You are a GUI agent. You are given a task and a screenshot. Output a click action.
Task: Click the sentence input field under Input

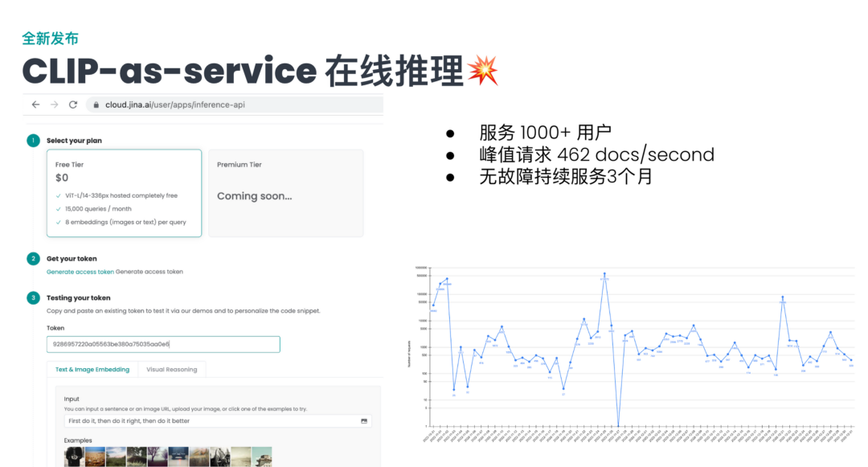[x=218, y=421]
